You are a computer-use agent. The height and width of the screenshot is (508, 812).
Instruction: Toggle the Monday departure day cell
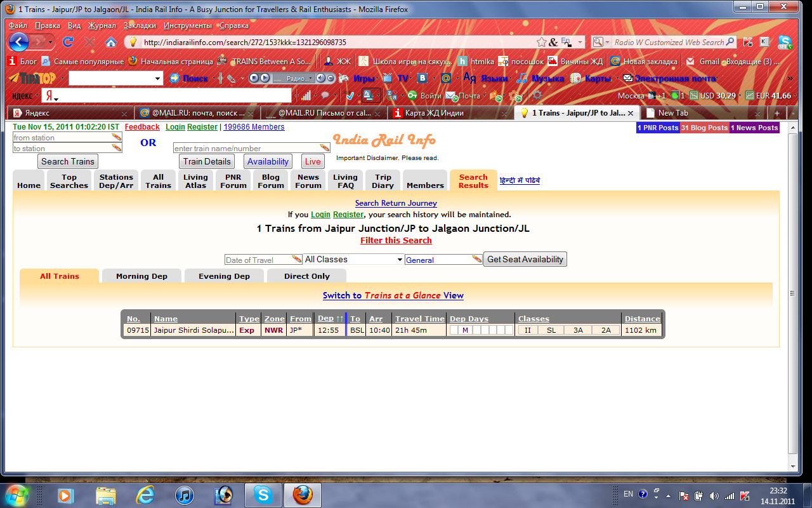[465, 330]
